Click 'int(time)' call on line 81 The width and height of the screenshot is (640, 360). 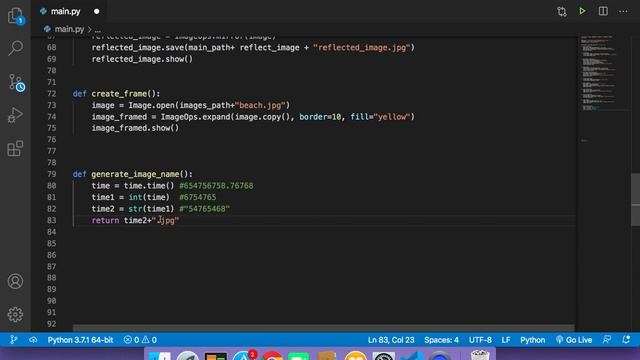pyautogui.click(x=149, y=197)
